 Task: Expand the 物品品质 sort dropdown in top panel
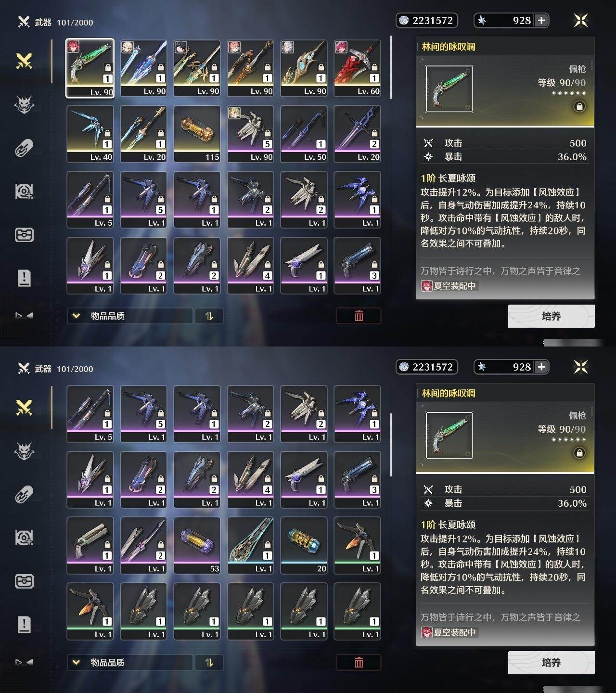[130, 316]
